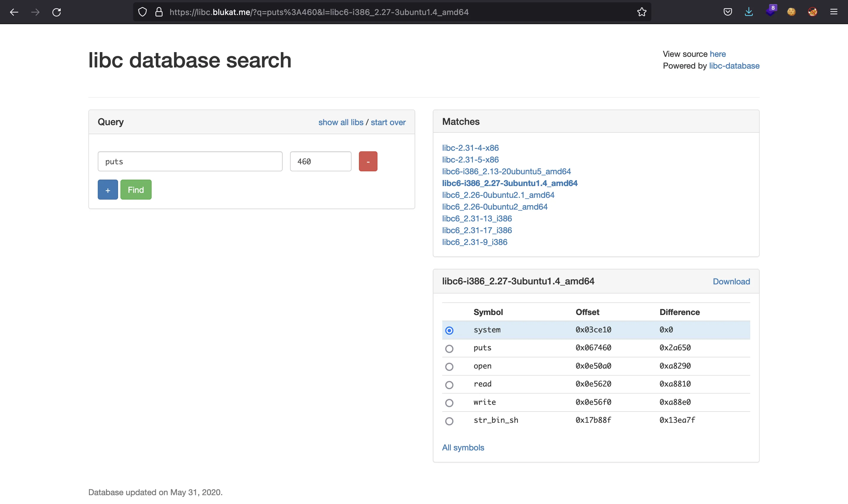Click the browser forward arrow
This screenshot has width=848, height=504.
35,12
